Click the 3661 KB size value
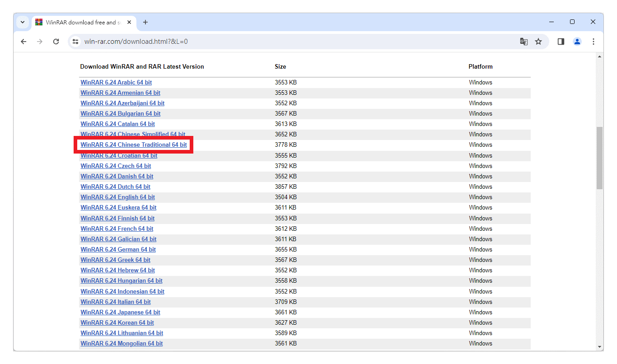 pos(285,312)
